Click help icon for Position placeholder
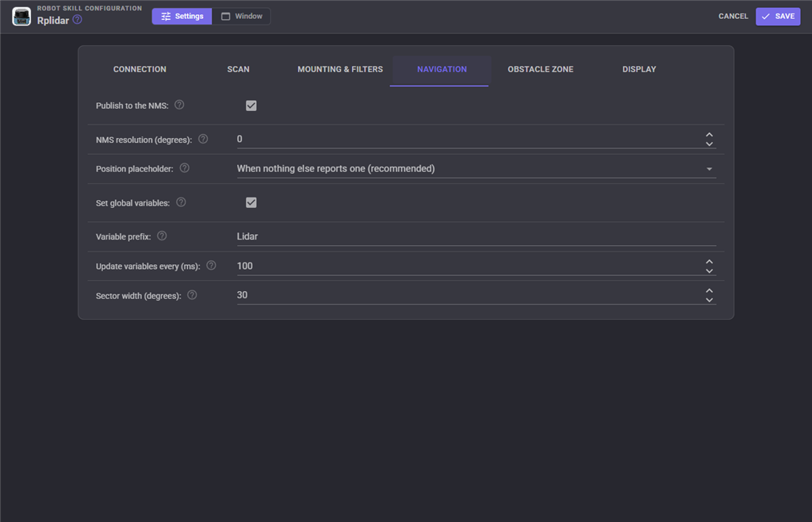Image resolution: width=812 pixels, height=522 pixels. point(184,168)
